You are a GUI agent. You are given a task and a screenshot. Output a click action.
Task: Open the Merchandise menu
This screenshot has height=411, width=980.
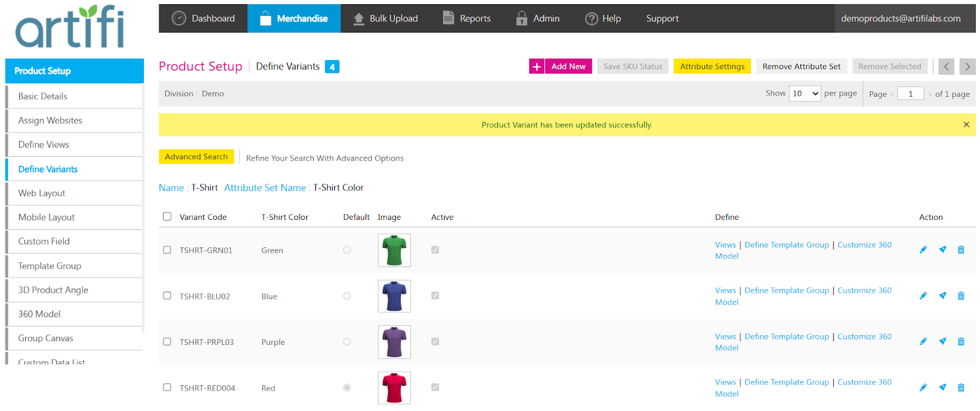pos(294,18)
